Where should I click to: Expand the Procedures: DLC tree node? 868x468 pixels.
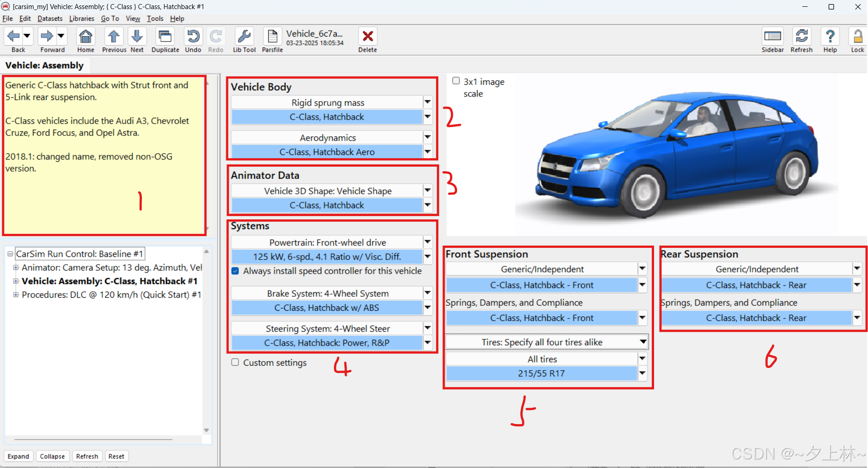tap(16, 294)
